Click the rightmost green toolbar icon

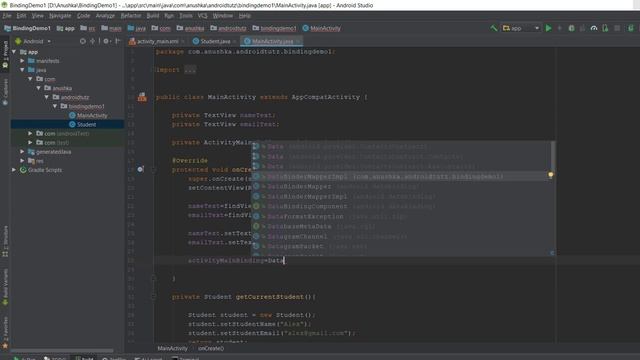click(631, 28)
